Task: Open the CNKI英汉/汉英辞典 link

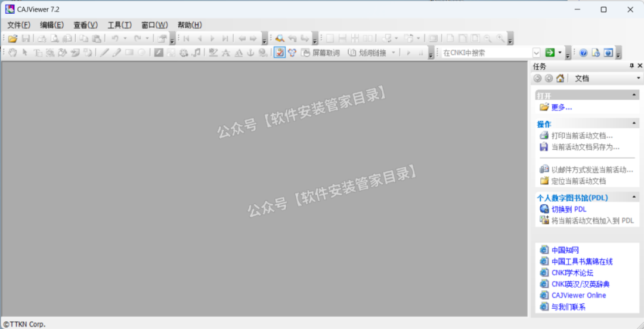Action: tap(580, 284)
